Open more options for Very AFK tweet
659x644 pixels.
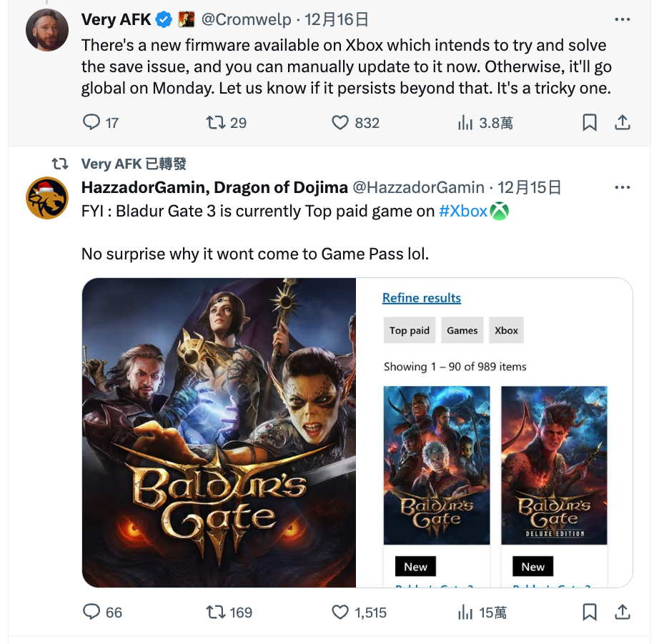click(623, 19)
